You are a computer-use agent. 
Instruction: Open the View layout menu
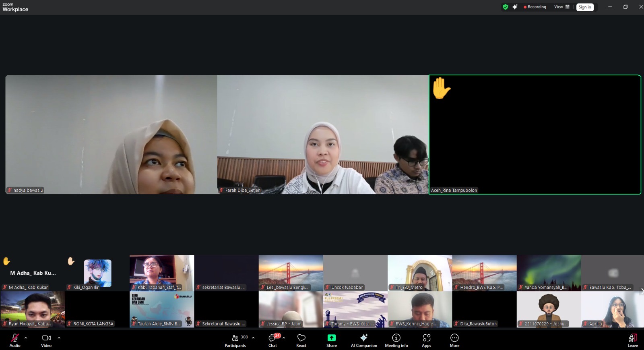tap(561, 7)
